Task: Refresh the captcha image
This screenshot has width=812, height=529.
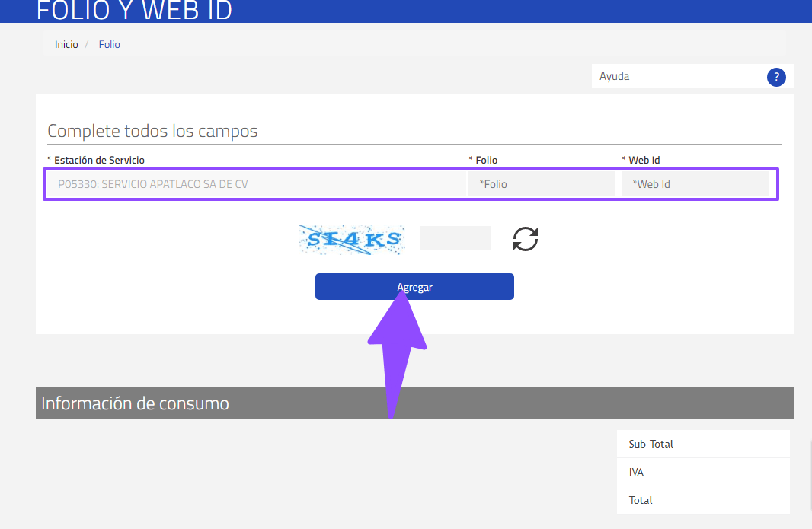Action: click(x=525, y=238)
